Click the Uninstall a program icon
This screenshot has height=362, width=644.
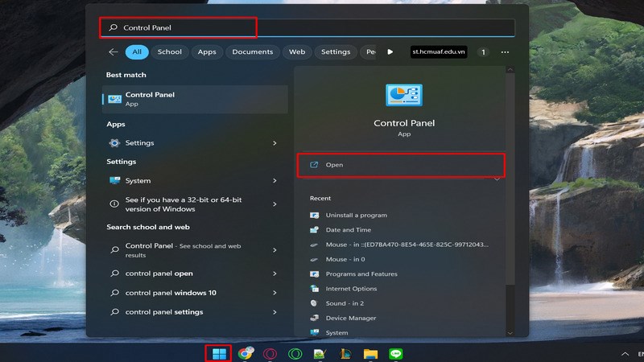[315, 215]
